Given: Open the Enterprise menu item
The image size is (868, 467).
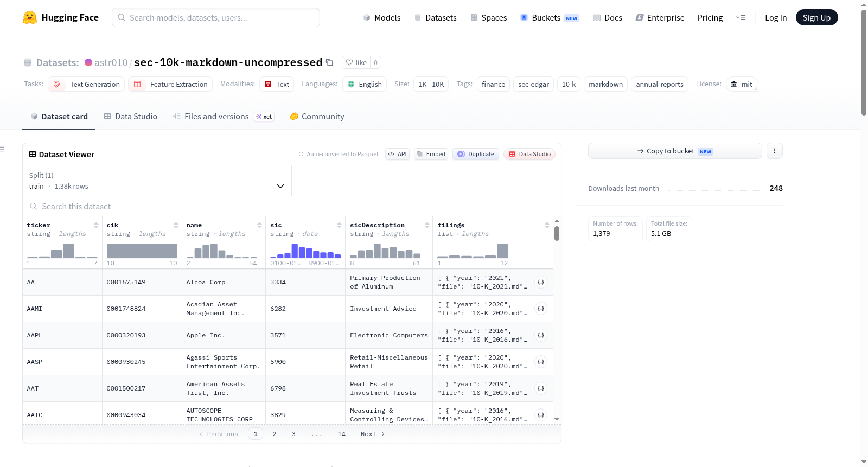Looking at the screenshot, I should [660, 17].
